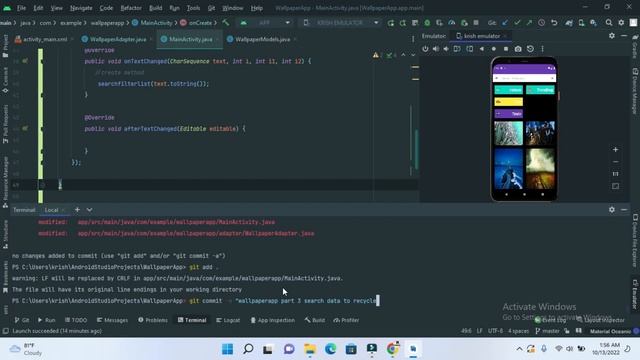
Task: Open Microsoft Edge from taskbar
Action: click(x=331, y=349)
